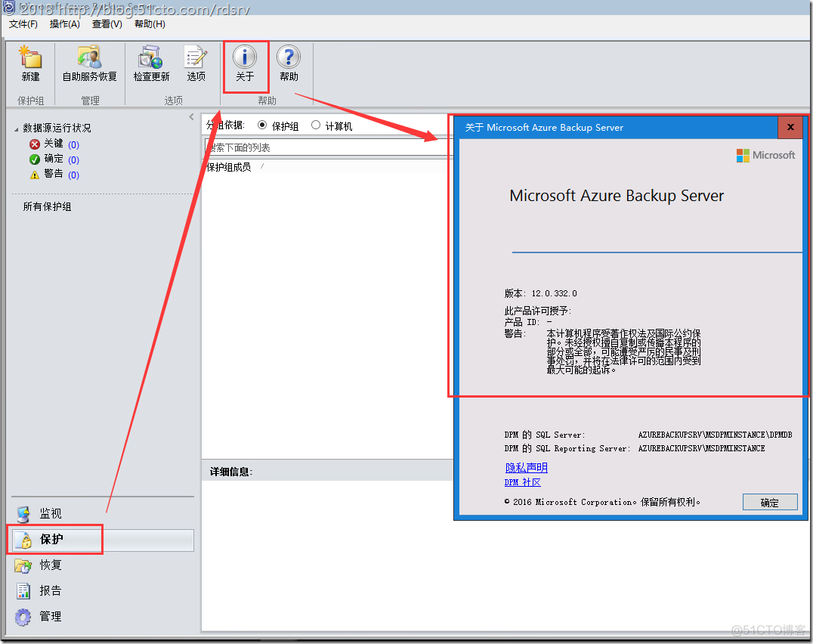This screenshot has width=813, height=644.
Task: Click the Microsoft logo in About dialog
Action: pyautogui.click(x=766, y=155)
